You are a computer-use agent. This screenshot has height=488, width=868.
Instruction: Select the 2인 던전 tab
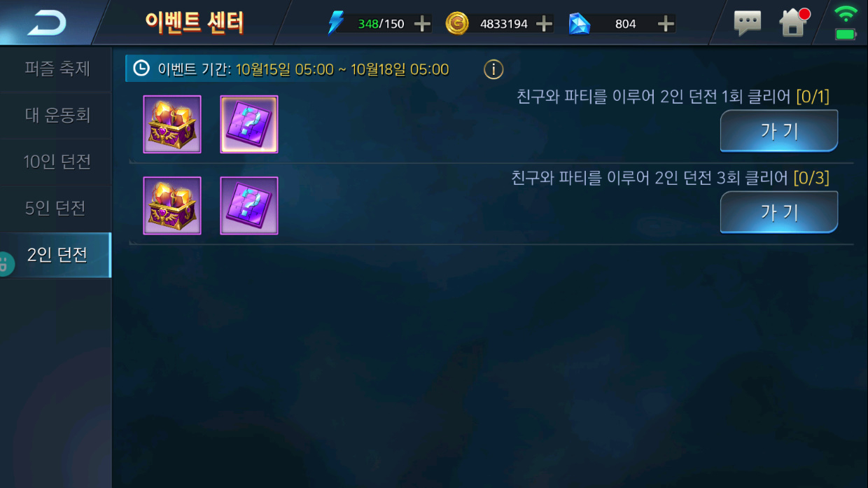coord(56,255)
